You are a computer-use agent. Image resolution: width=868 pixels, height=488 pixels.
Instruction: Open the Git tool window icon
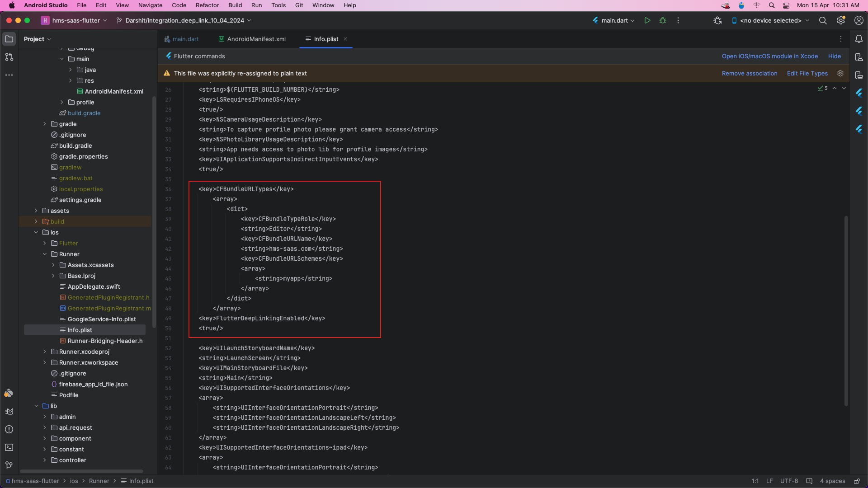click(9, 465)
